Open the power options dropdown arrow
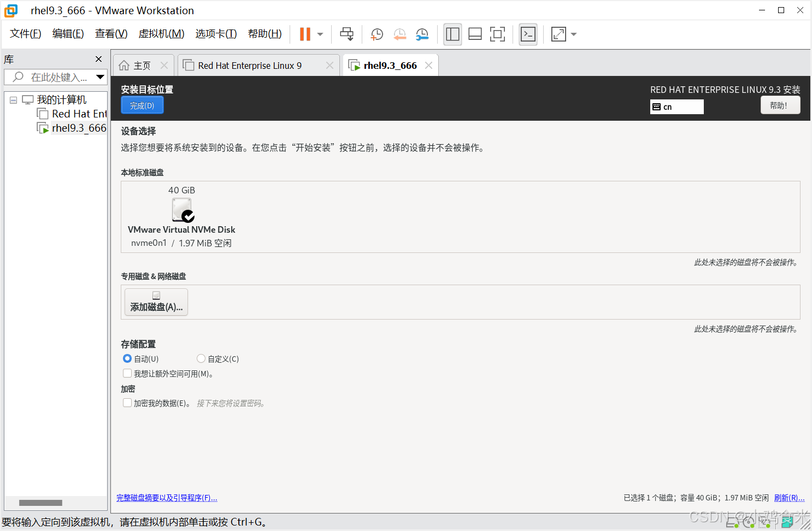812x531 pixels. [x=320, y=34]
